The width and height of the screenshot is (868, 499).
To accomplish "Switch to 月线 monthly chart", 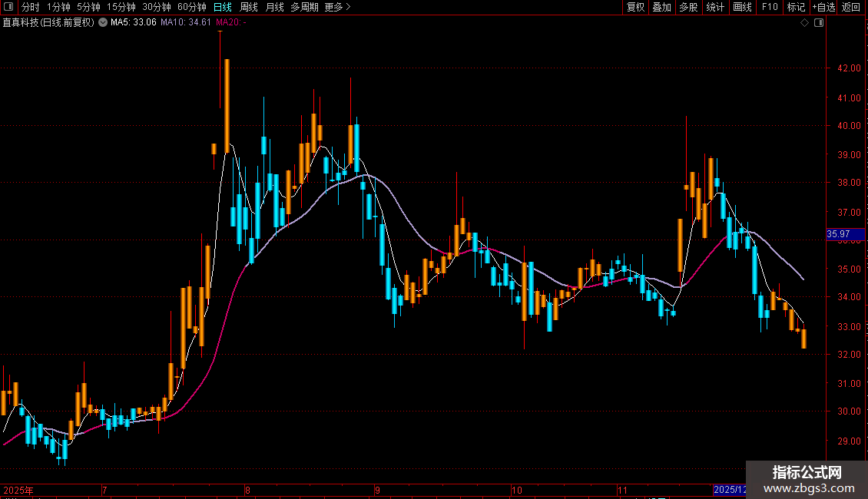I will click(x=274, y=7).
